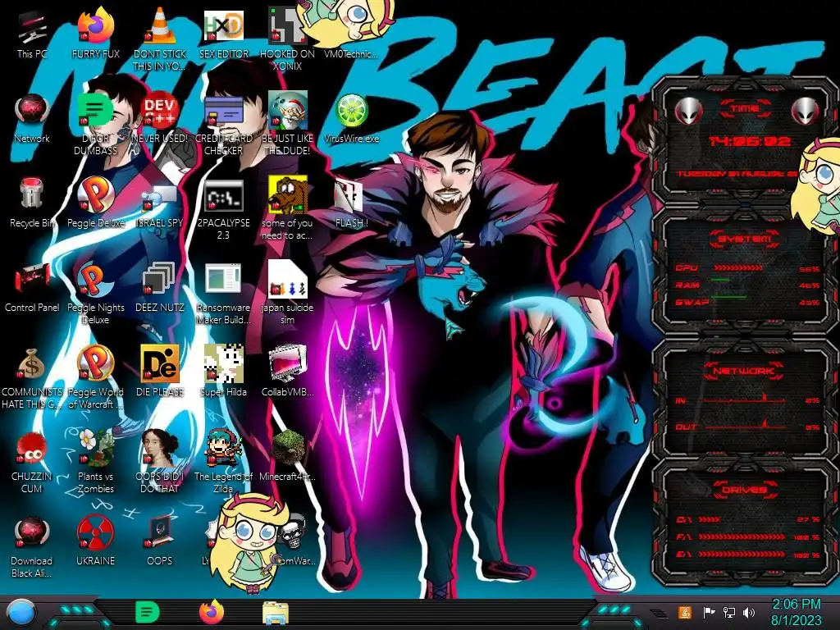Open network status tray icon
This screenshot has height=630, width=840.
pyautogui.click(x=729, y=612)
